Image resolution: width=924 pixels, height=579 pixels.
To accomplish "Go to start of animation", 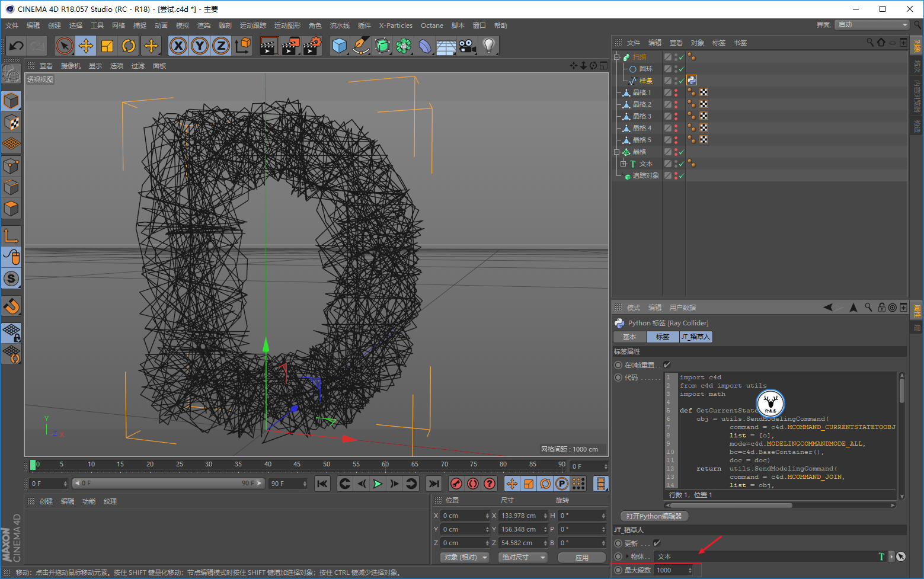I will click(x=322, y=484).
